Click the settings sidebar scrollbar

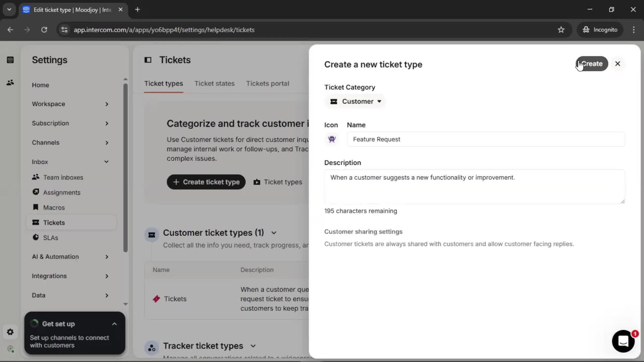point(125,168)
